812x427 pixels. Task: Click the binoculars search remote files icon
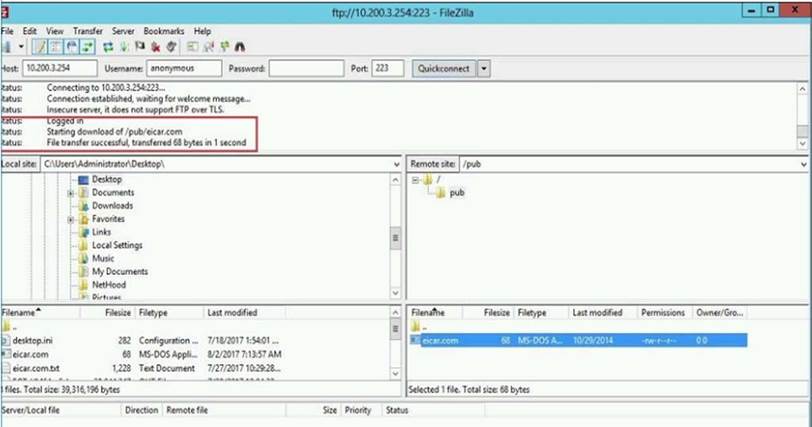point(240,47)
